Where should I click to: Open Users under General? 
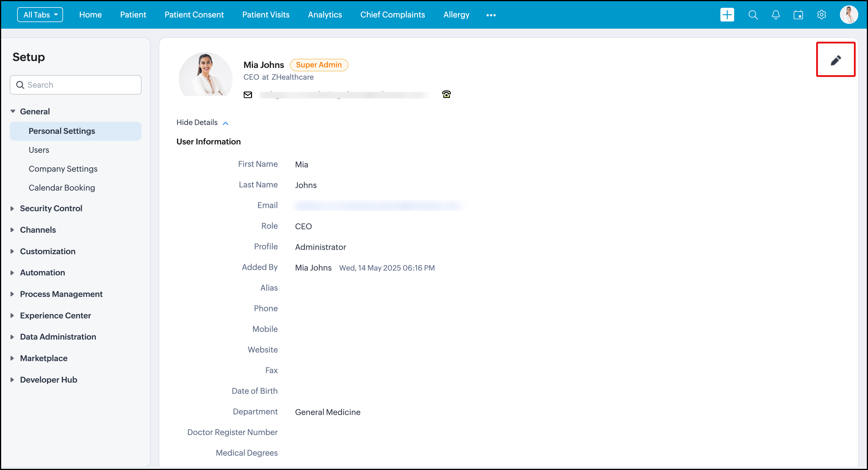(x=39, y=150)
